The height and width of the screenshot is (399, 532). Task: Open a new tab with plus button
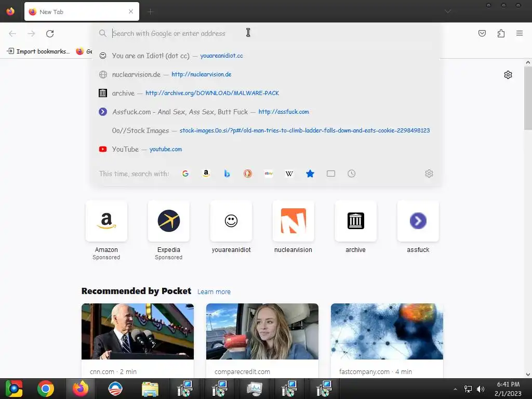click(x=150, y=12)
